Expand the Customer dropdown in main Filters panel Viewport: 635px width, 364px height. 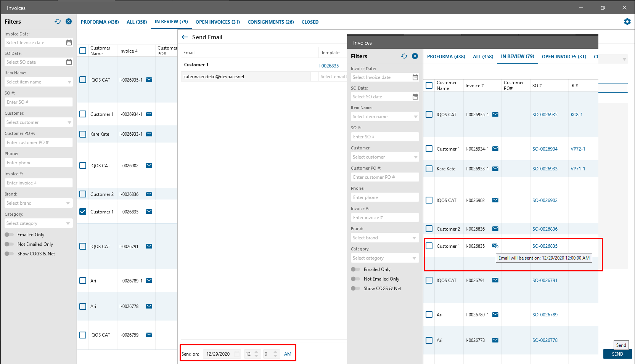coord(69,122)
